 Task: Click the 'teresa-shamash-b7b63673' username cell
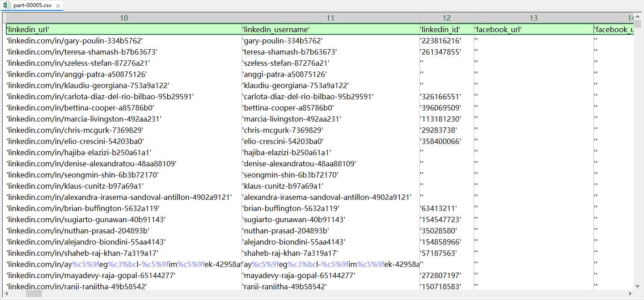click(x=330, y=52)
